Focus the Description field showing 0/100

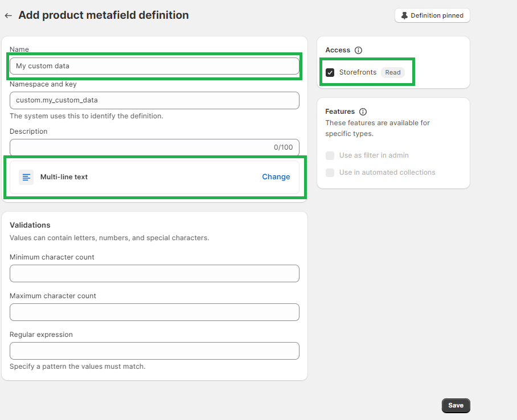click(x=154, y=147)
